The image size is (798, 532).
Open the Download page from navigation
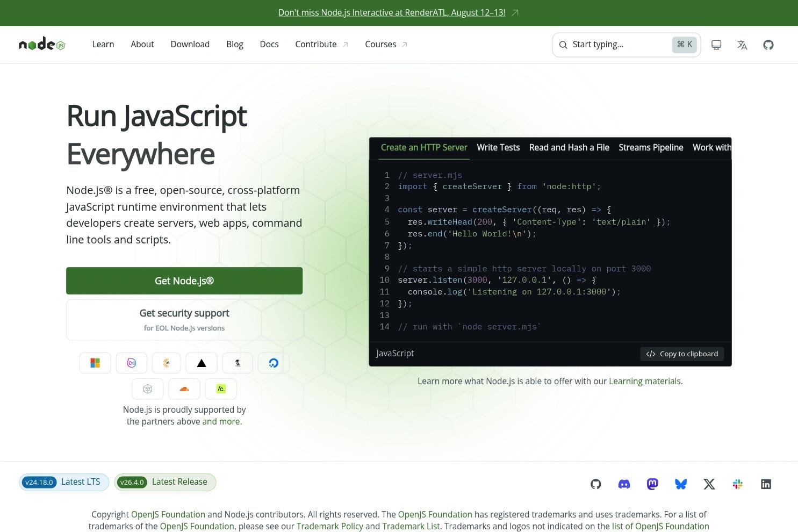pyautogui.click(x=190, y=45)
